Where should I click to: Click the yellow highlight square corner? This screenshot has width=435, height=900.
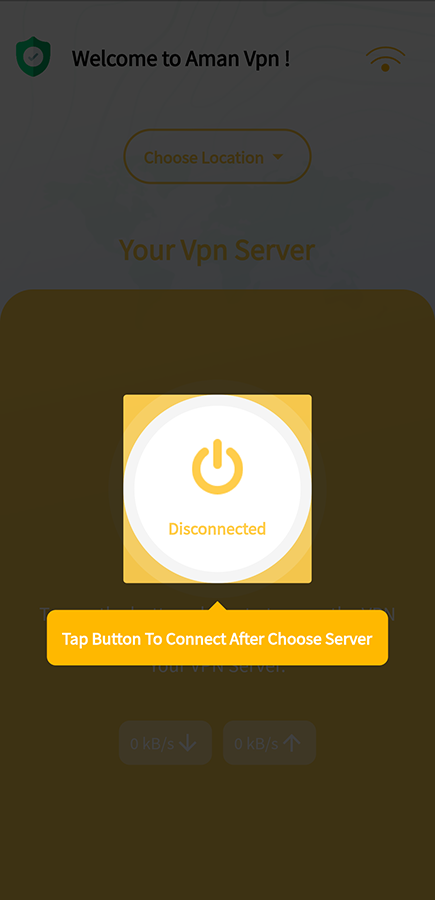[131, 401]
